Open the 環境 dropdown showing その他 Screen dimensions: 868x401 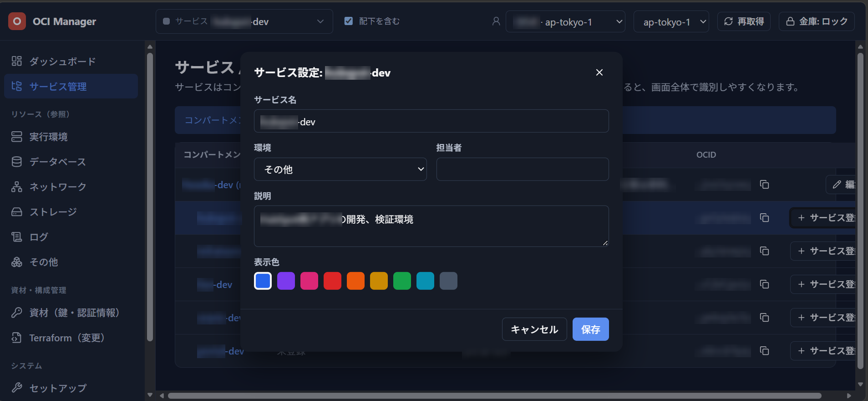[340, 170]
